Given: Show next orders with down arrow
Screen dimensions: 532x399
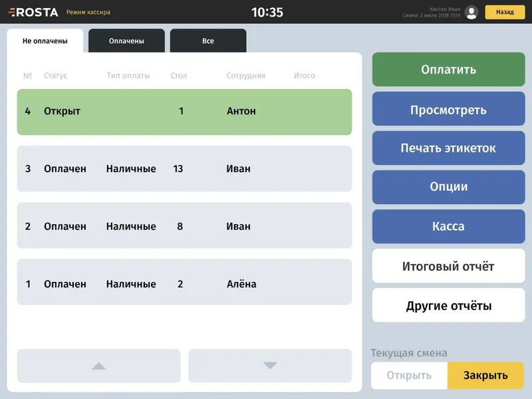Looking at the screenshot, I should 270,366.
